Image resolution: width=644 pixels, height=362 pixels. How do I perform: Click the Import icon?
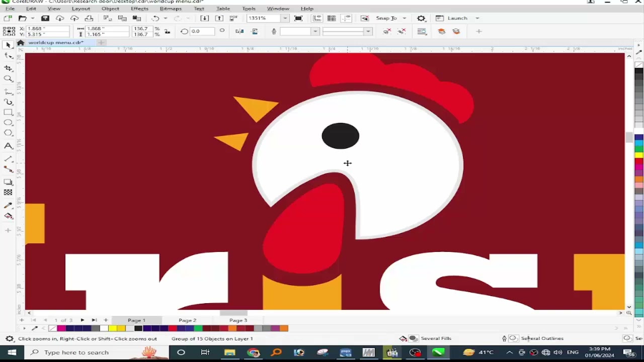204,18
